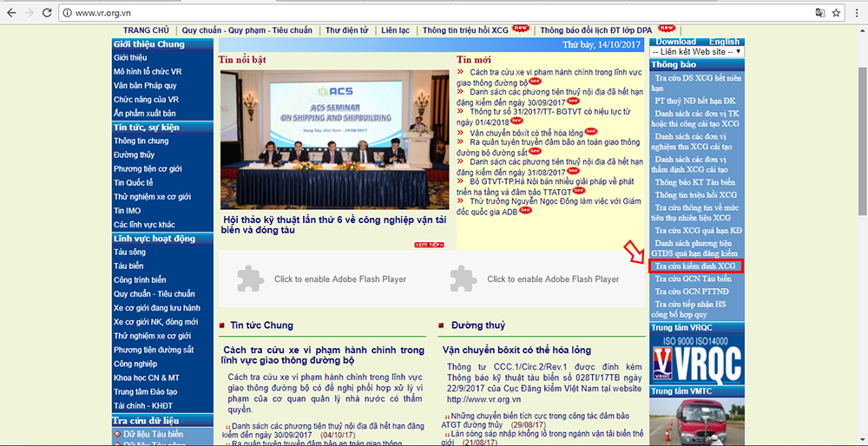868x446 pixels.
Task: Open Đường thủy link under Tin tức, sự kiện
Action: coord(134,155)
